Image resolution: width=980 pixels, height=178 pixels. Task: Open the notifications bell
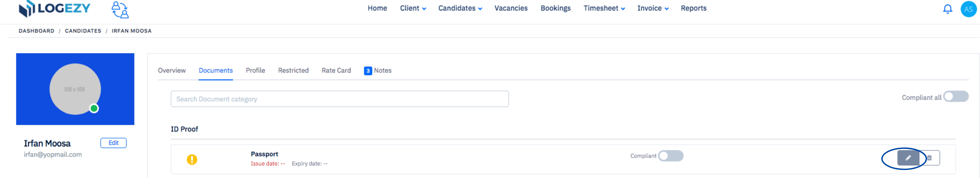coord(947,9)
